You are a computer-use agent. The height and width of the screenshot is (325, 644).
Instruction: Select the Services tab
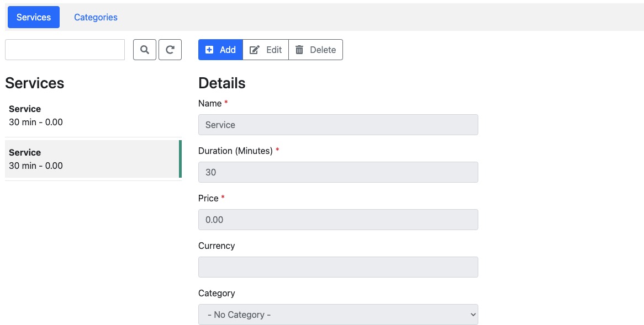click(33, 17)
